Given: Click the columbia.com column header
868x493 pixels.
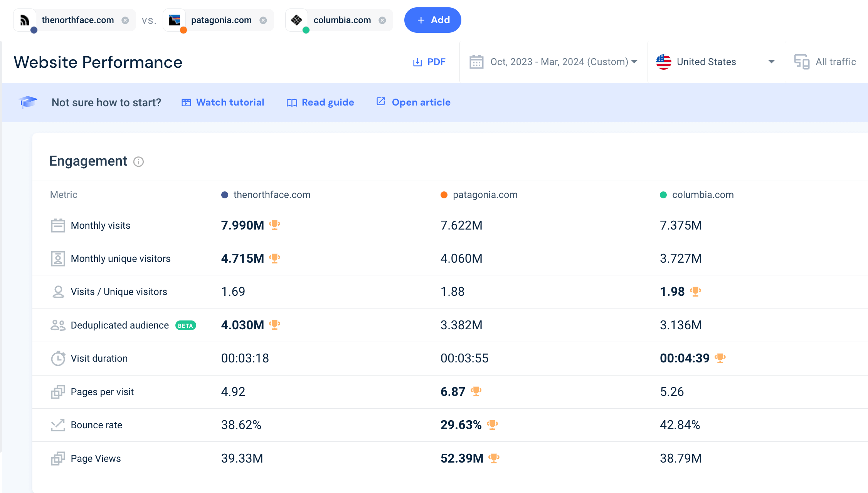Looking at the screenshot, I should click(697, 195).
